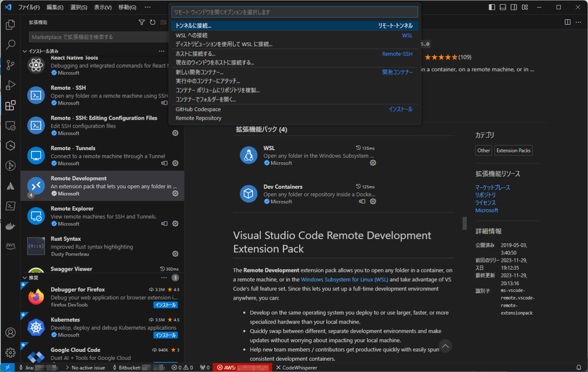
Task: Click the remote window option input field
Action: pos(294,12)
